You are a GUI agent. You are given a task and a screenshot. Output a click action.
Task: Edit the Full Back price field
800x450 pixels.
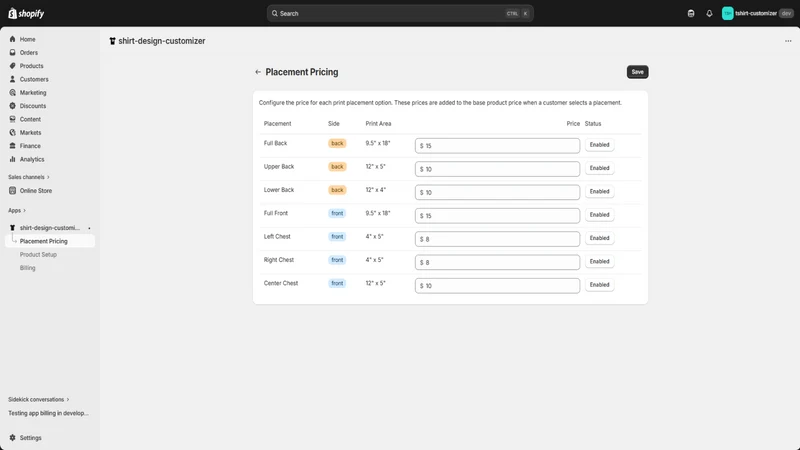497,145
